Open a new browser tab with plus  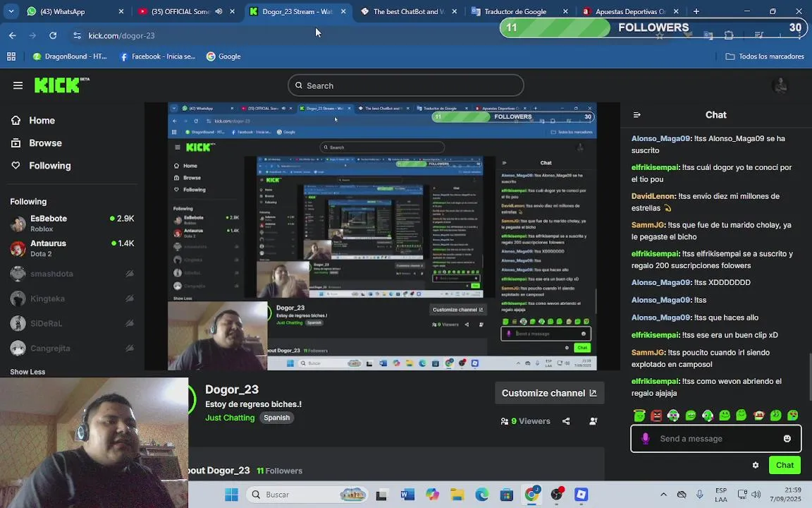tap(696, 11)
